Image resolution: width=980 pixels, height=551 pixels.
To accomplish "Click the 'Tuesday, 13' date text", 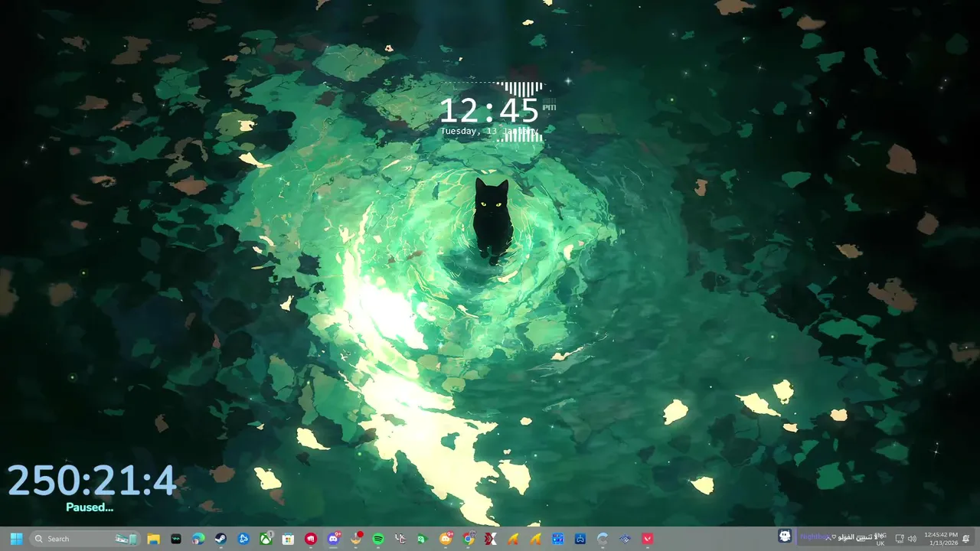I will [469, 132].
